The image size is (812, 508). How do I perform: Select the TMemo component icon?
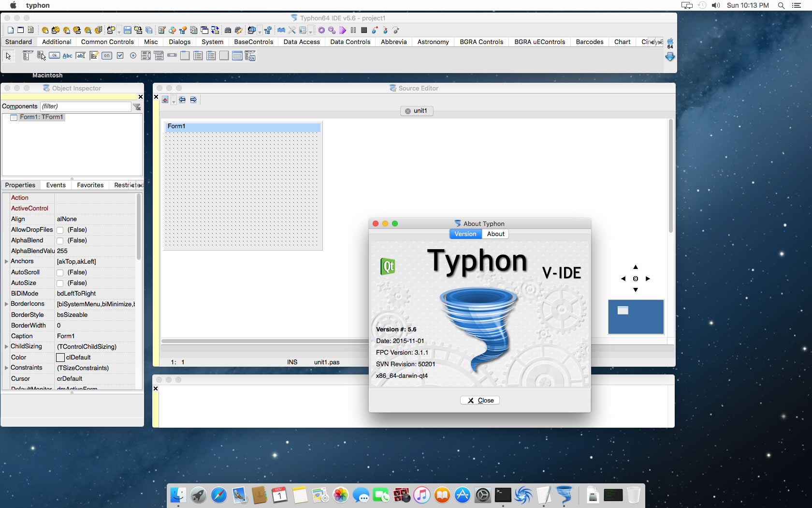point(94,56)
